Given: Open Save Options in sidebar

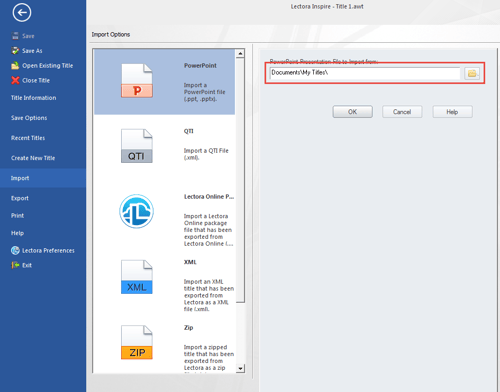Looking at the screenshot, I should point(29,118).
